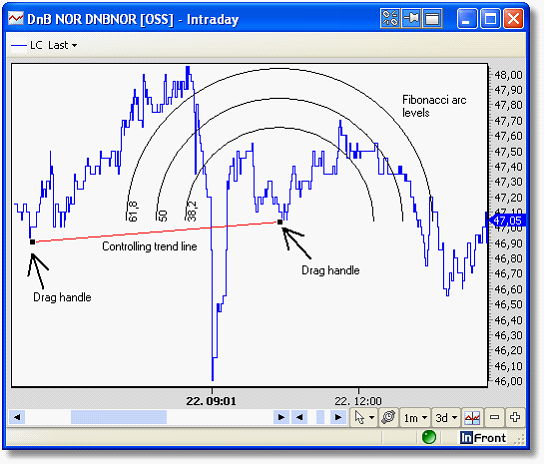Viewport: 545px width, 465px height.
Task: Click the 61,8 Fibonacci arc label
Action: click(133, 211)
